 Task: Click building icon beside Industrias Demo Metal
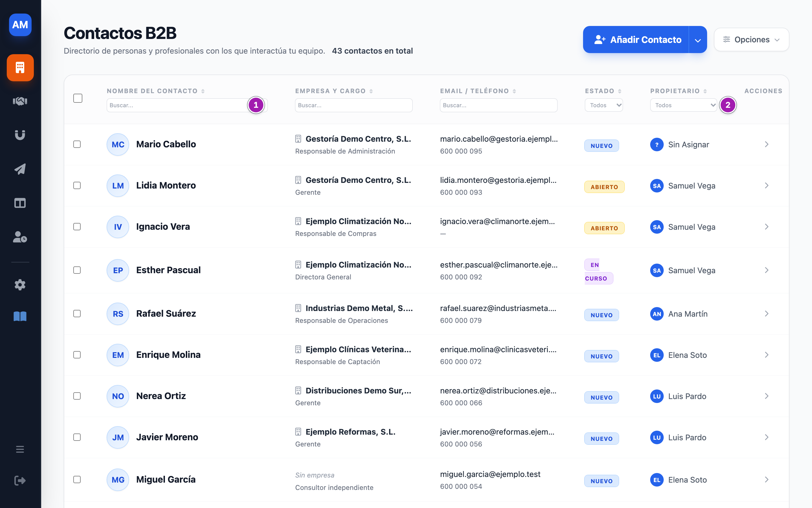(298, 308)
